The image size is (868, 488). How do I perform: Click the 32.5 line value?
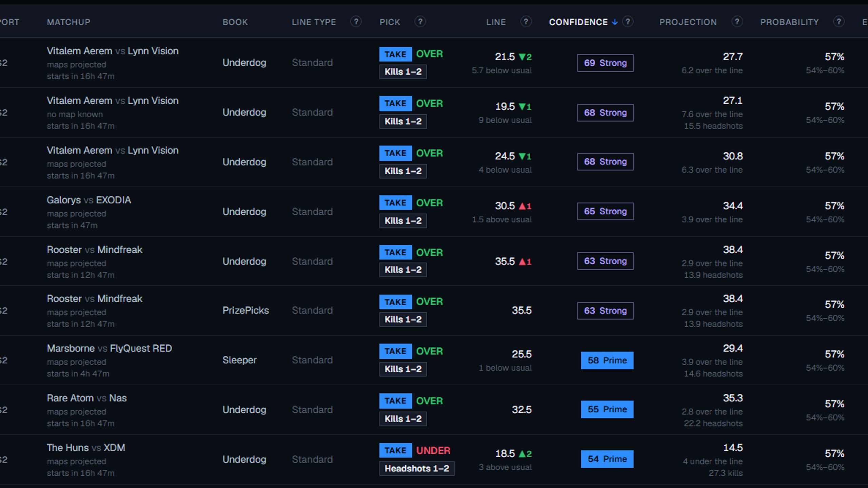pyautogui.click(x=522, y=410)
